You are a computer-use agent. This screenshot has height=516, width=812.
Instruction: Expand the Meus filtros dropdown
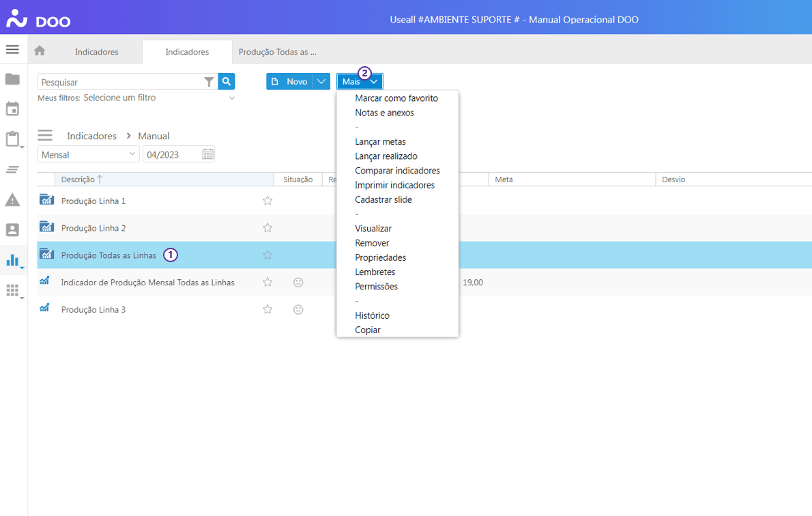point(231,98)
